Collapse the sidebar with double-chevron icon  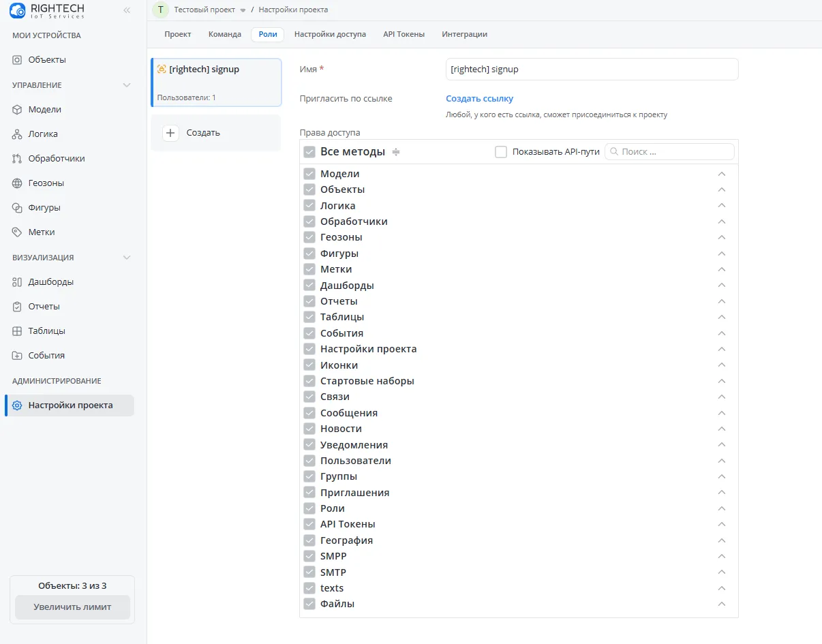pos(126,10)
